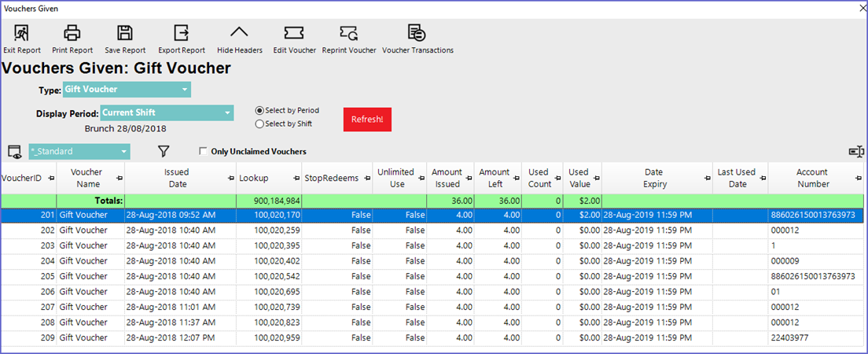
Task: Click the Print Report printer icon
Action: click(x=72, y=33)
